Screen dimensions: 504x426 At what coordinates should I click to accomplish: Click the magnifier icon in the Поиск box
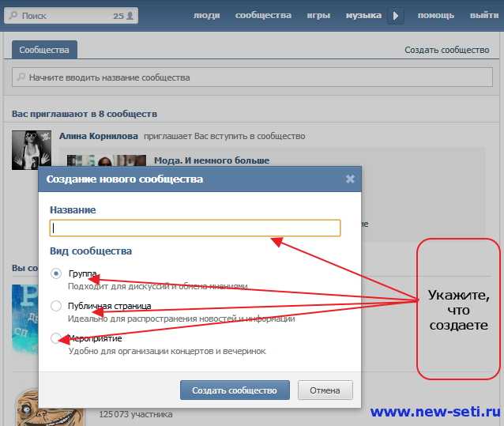[x=13, y=16]
